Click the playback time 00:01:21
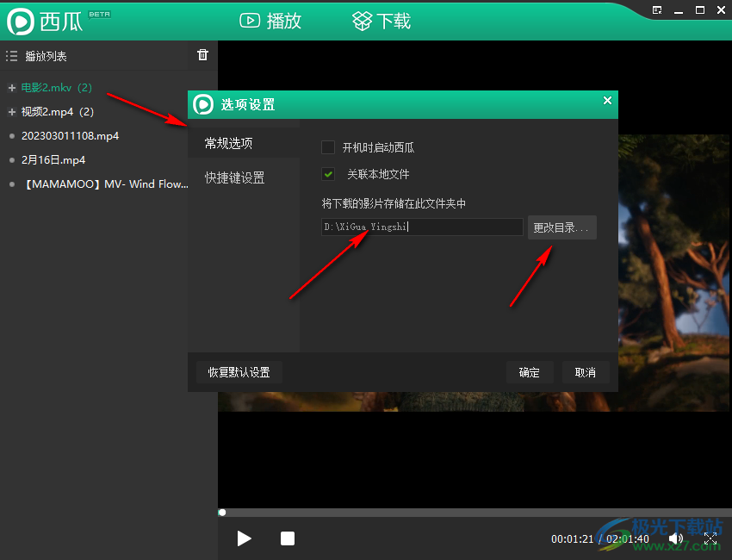This screenshot has height=560, width=732. (573, 539)
